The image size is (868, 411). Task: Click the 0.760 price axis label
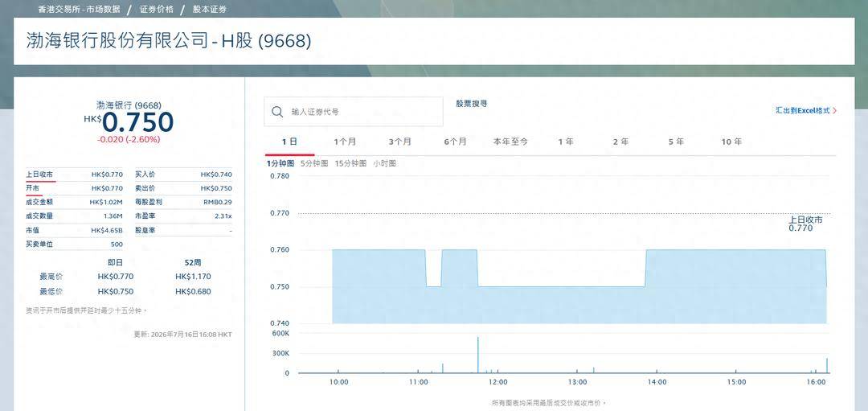(280, 250)
